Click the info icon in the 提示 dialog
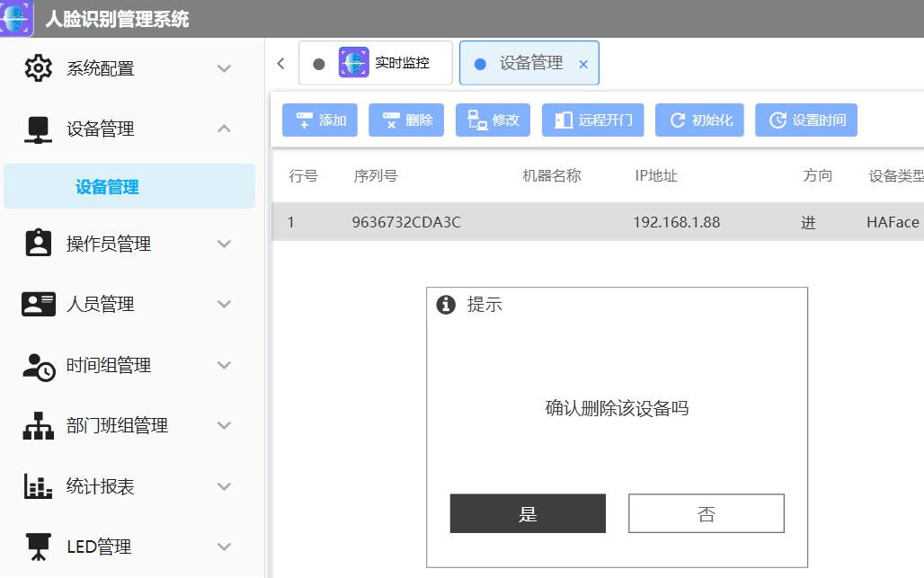The height and width of the screenshot is (578, 924). pyautogui.click(x=445, y=304)
